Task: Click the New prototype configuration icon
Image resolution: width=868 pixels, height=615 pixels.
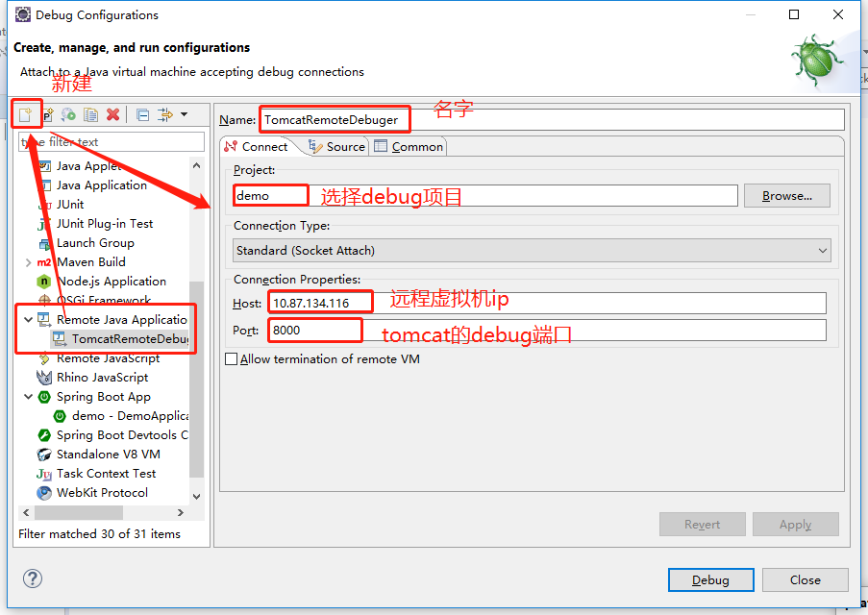Action: pos(48,114)
